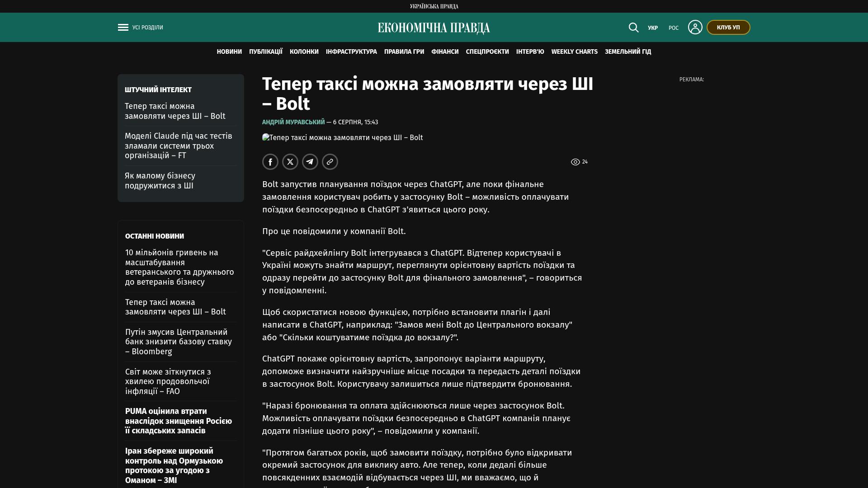Open ЗЕМЕЛЬНИЙ ГІД section
Viewport: 868px width, 488px height.
tap(628, 52)
